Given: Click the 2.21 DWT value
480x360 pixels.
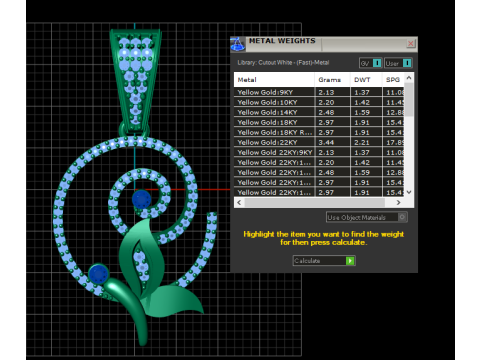Looking at the screenshot, I should click(362, 142).
